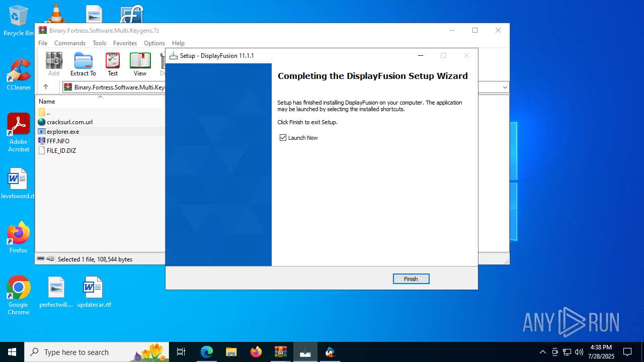Open Adobe Acrobat desktop shortcut
Viewport: 644px width, 362px height.
[19, 133]
